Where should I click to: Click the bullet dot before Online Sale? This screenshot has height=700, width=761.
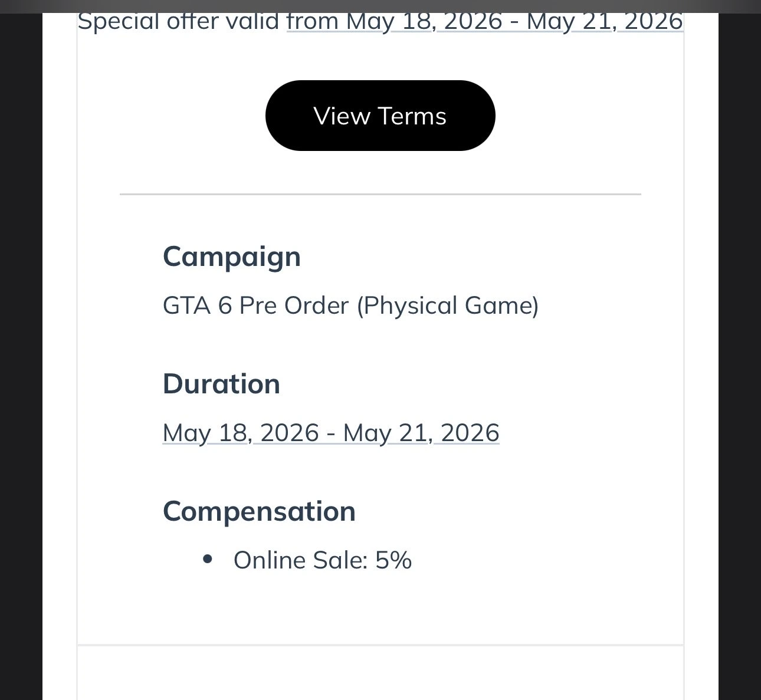pos(207,559)
